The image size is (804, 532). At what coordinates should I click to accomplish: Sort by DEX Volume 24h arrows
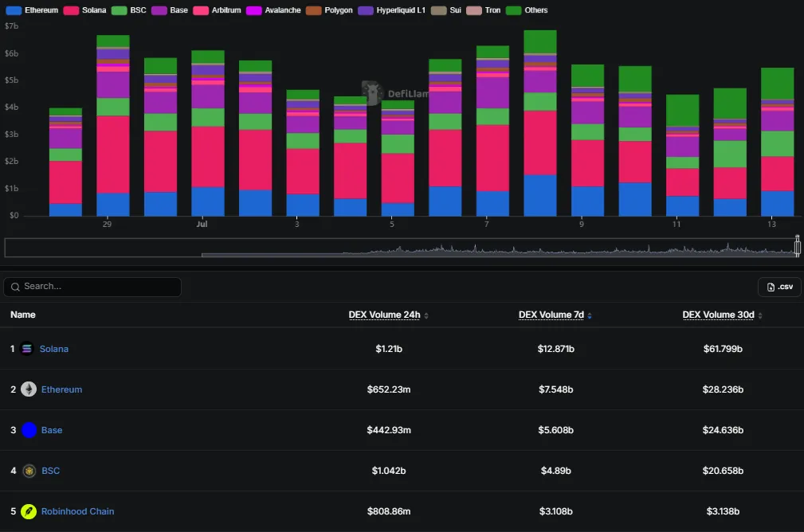coord(426,315)
